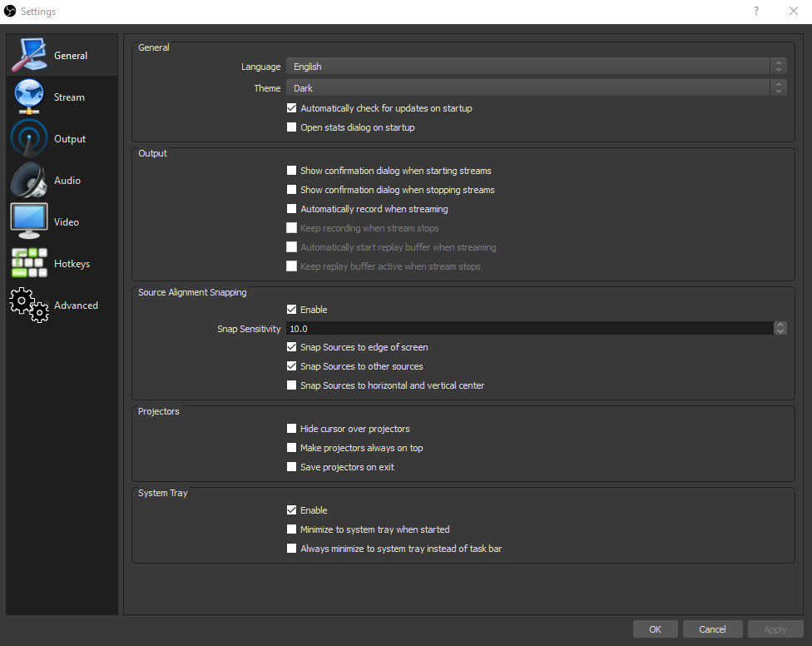
Task: Switch to the Hotkeys settings label
Action: pos(72,264)
